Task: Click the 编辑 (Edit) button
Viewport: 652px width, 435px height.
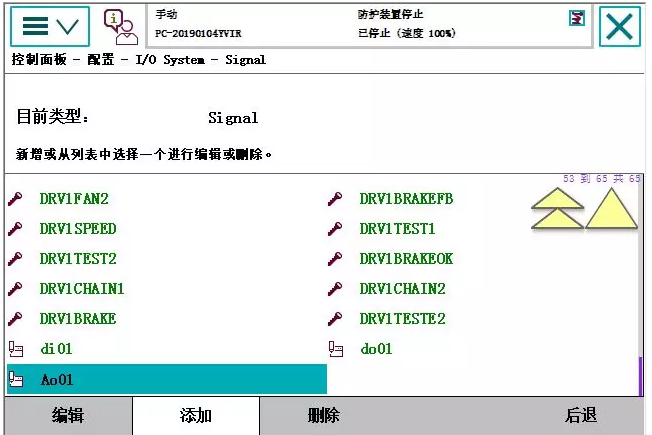Action: pyautogui.click(x=68, y=415)
